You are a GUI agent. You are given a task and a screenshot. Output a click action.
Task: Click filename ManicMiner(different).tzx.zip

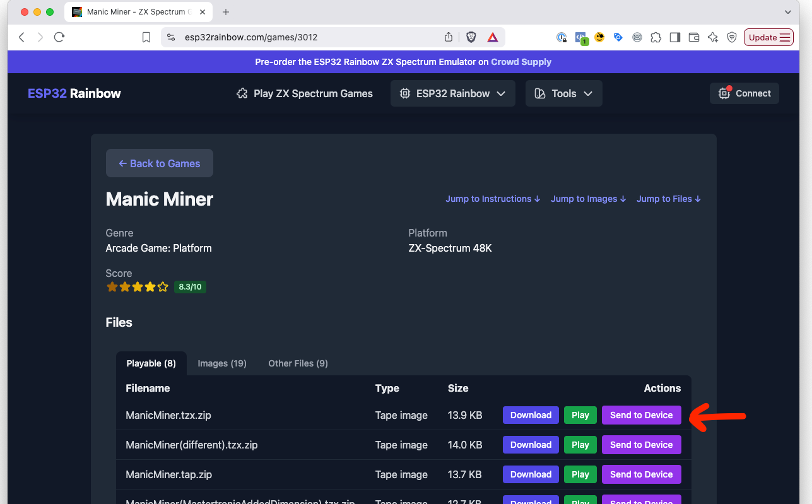(x=192, y=445)
